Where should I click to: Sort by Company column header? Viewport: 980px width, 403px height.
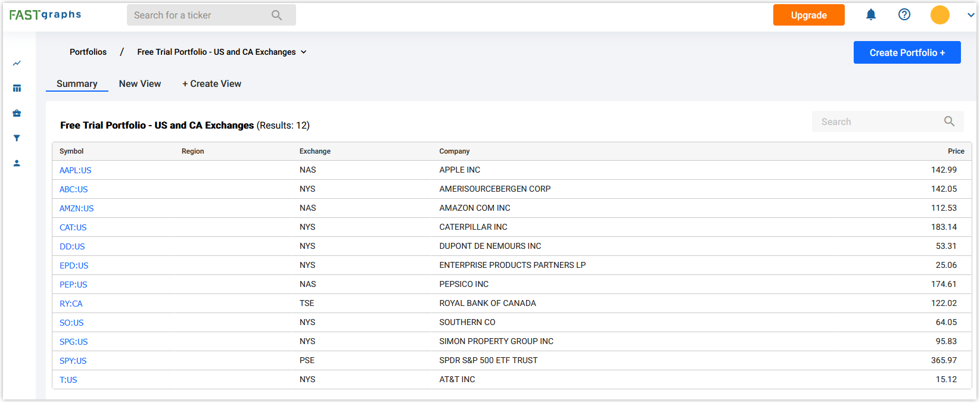pos(455,151)
